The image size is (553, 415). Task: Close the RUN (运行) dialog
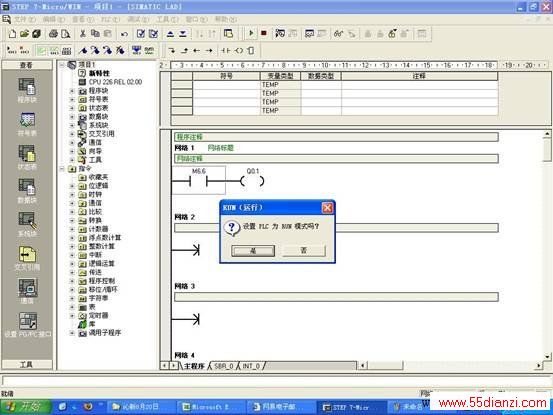327,208
